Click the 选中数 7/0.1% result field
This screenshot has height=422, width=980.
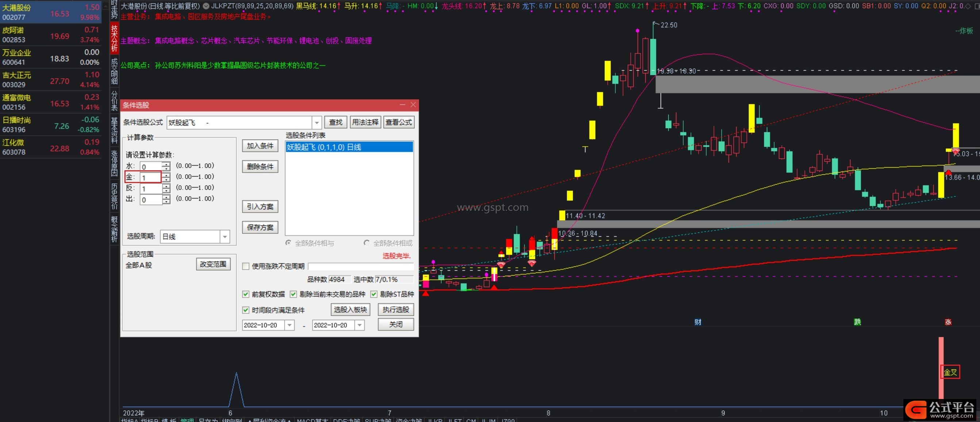[x=395, y=280]
